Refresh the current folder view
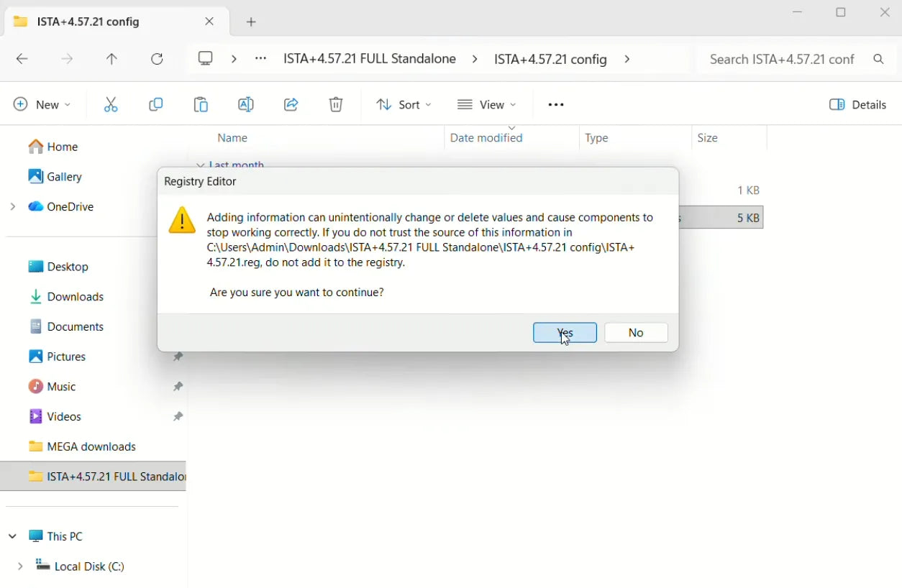The image size is (902, 588). [x=157, y=59]
